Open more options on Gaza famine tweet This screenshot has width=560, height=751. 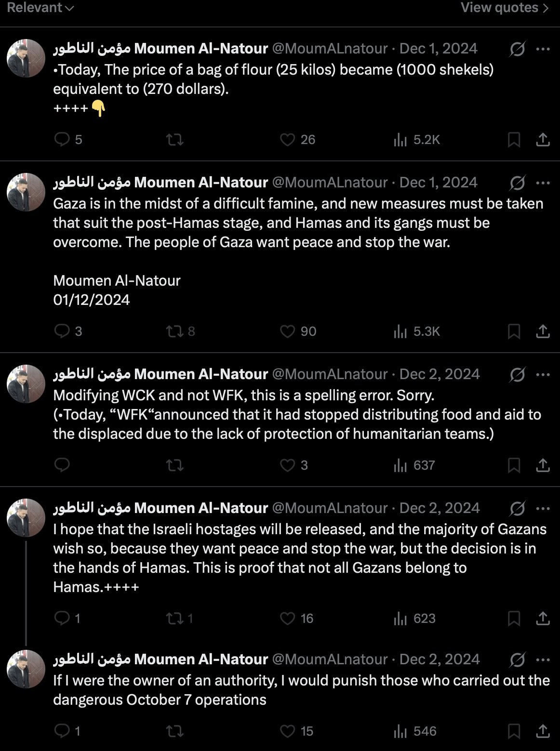543,183
